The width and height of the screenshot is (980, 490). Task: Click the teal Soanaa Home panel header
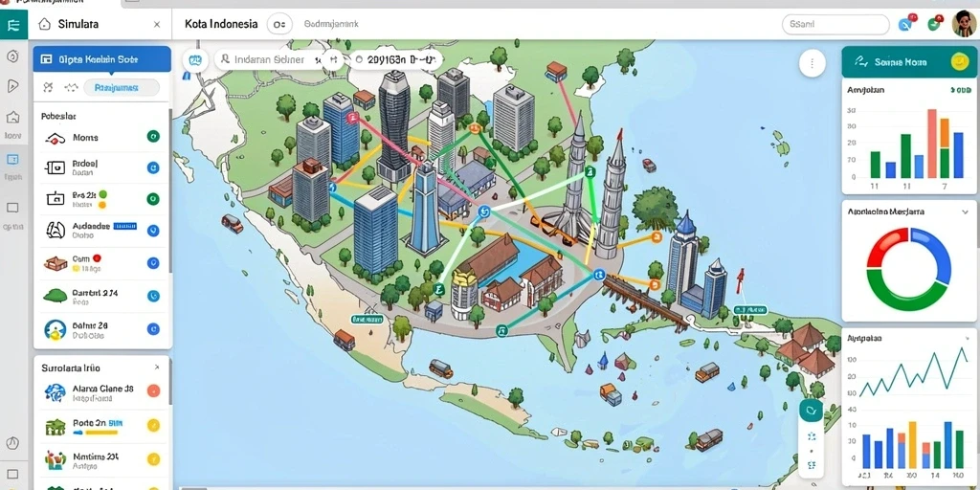tap(909, 61)
